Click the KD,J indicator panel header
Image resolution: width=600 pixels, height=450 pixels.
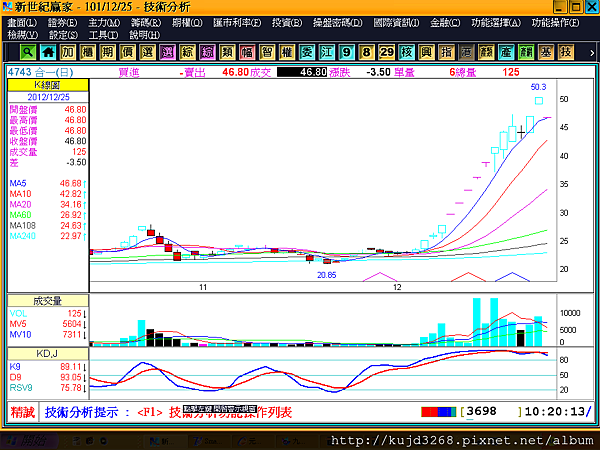[48, 354]
